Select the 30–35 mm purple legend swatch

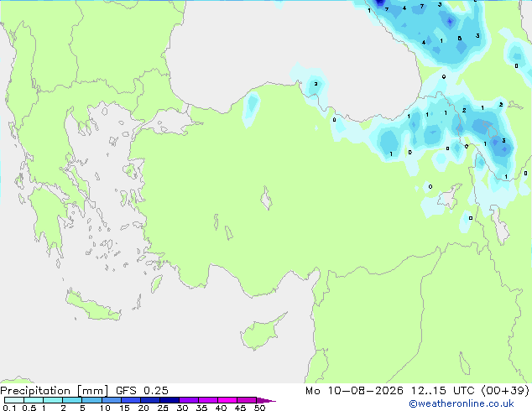(188, 400)
